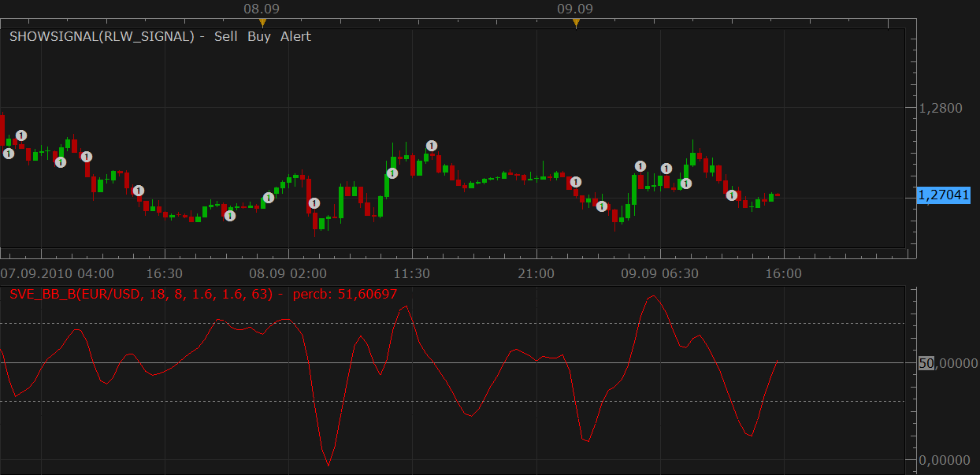Image resolution: width=980 pixels, height=475 pixels.
Task: Click the 08.09 date text above the chart
Action: [262, 9]
